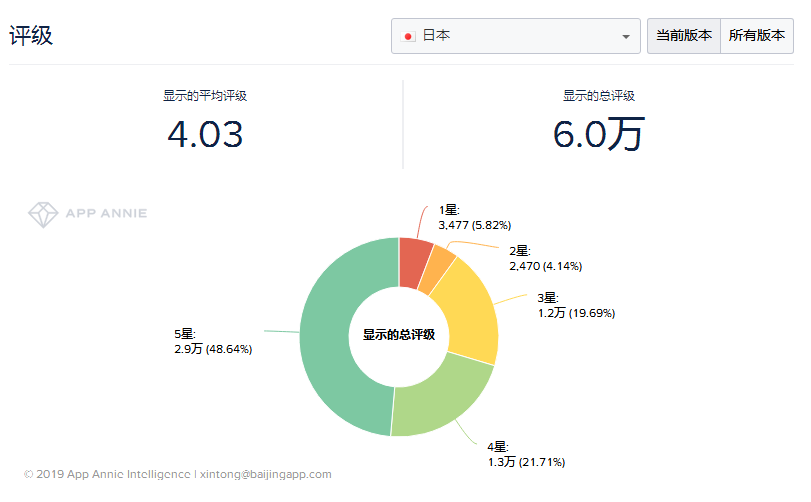
Task: Click the red 1-star donut segment
Action: [x=414, y=263]
